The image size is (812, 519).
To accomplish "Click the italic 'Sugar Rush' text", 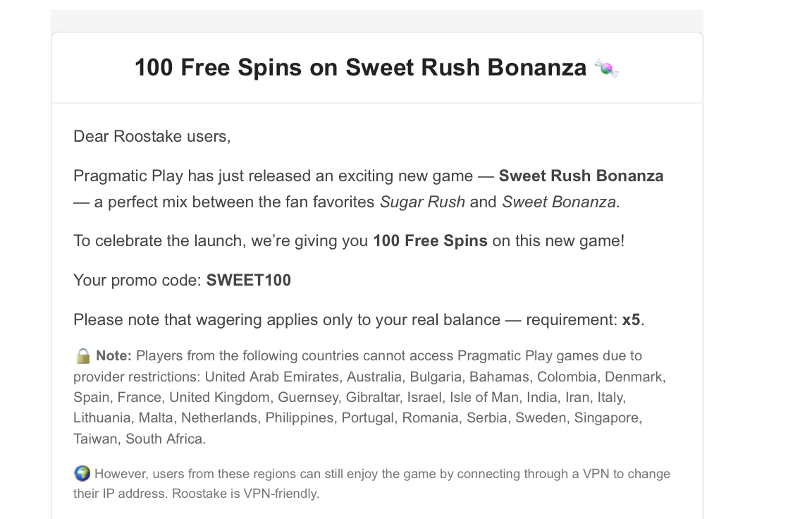I will [x=422, y=202].
